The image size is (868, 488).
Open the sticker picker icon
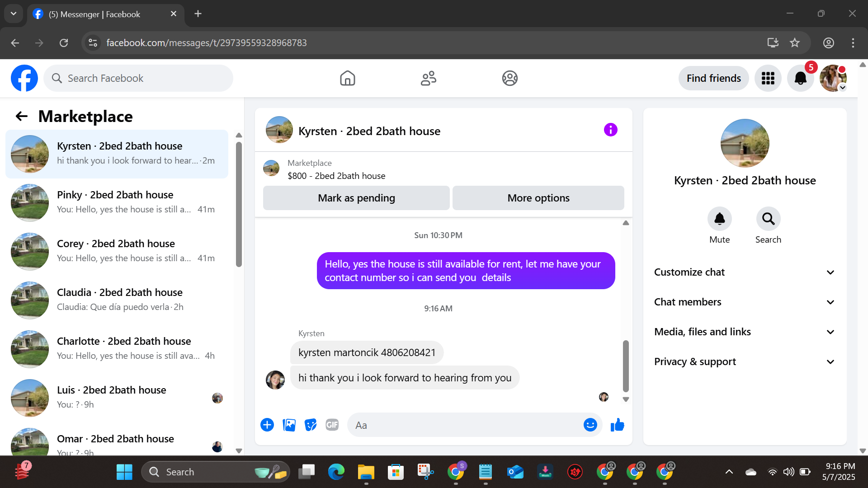pyautogui.click(x=311, y=425)
